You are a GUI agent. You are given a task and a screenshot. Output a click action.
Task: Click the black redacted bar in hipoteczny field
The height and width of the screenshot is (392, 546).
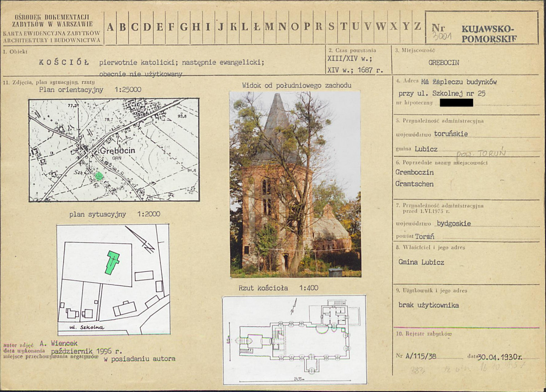click(456, 103)
